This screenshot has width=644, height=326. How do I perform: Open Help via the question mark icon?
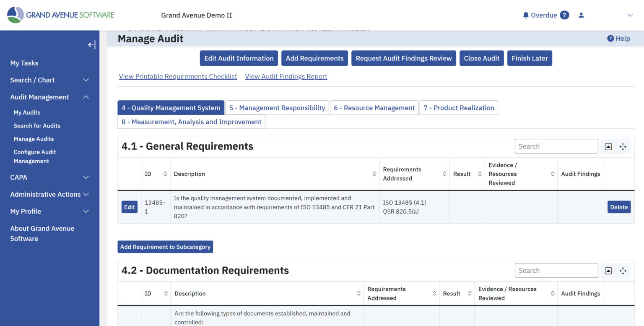[x=611, y=38]
